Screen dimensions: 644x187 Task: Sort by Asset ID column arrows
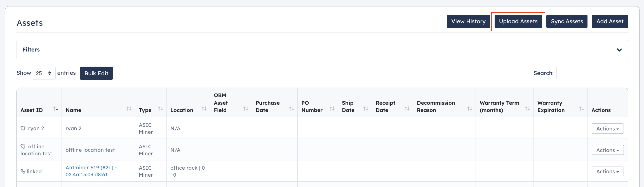(x=56, y=109)
